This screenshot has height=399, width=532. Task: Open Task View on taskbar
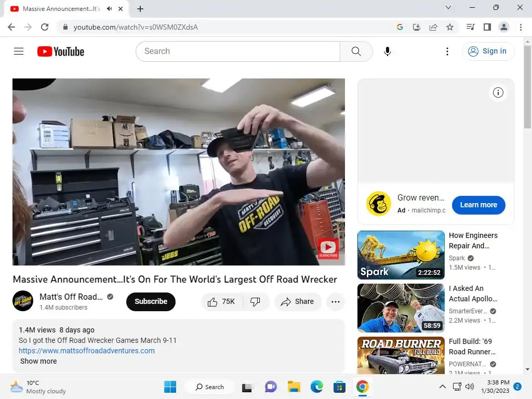point(247,387)
